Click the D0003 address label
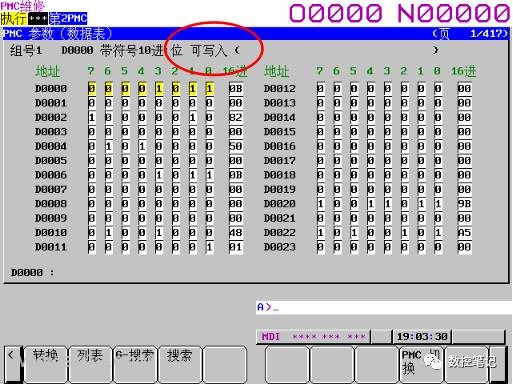Screen dimensions: 513x385 (x=51, y=132)
